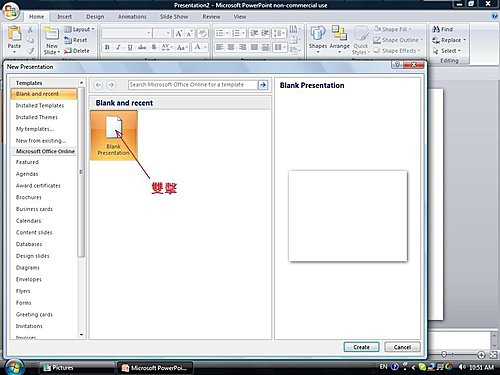The width and height of the screenshot is (500, 375).
Task: Click the search arrow icon beside template search
Action: pos(263,85)
